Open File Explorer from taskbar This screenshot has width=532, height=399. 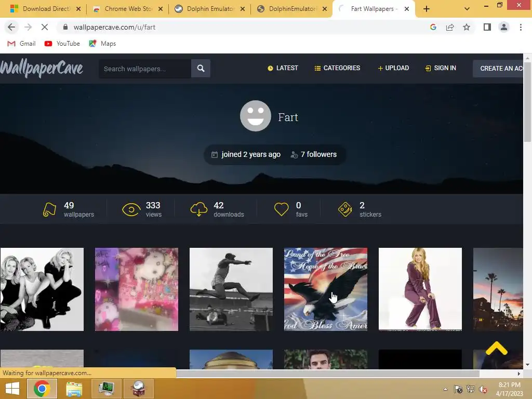[74, 389]
